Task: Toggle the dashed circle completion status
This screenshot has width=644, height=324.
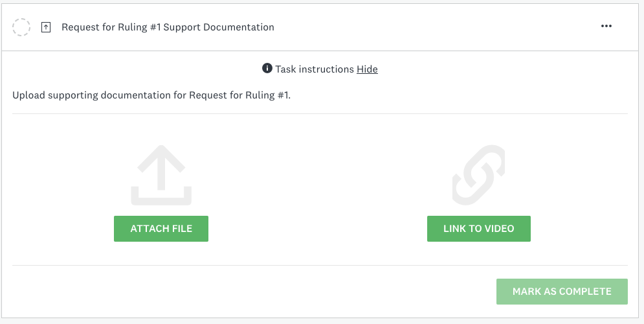Action: click(x=21, y=27)
